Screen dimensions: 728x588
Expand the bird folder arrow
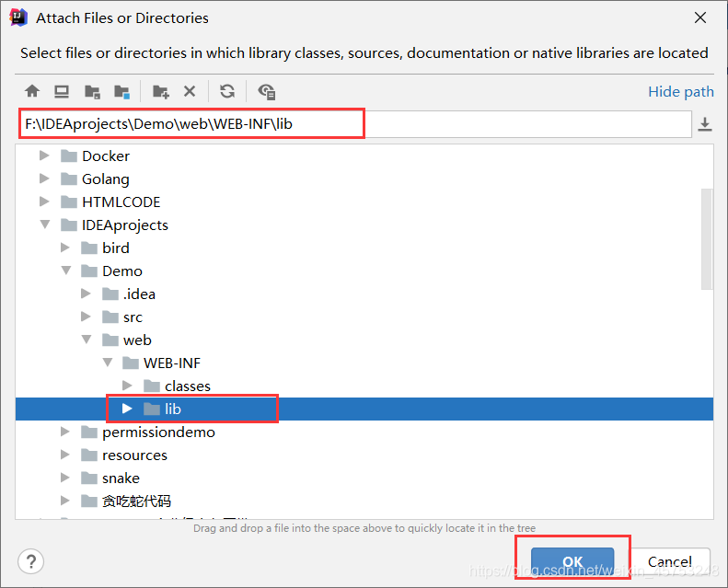(x=65, y=248)
